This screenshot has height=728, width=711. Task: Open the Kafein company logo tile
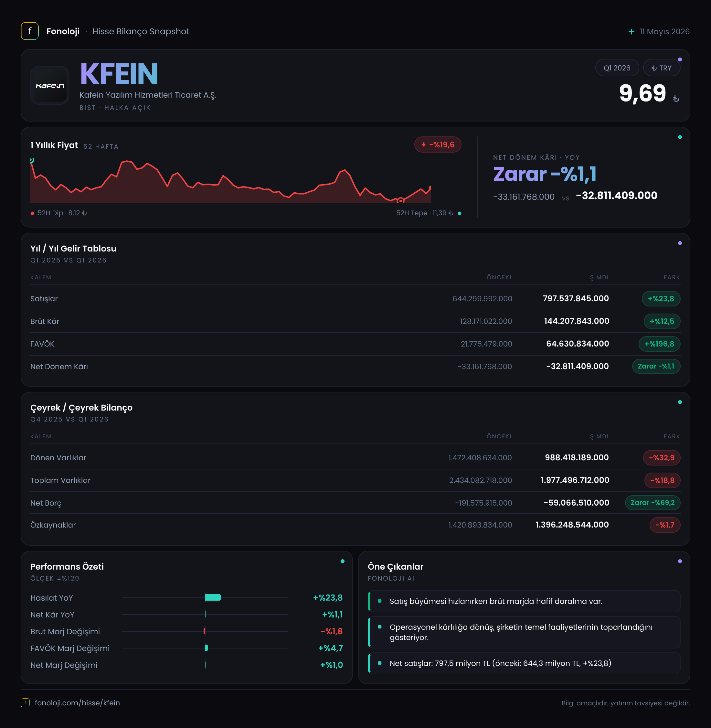click(x=50, y=86)
